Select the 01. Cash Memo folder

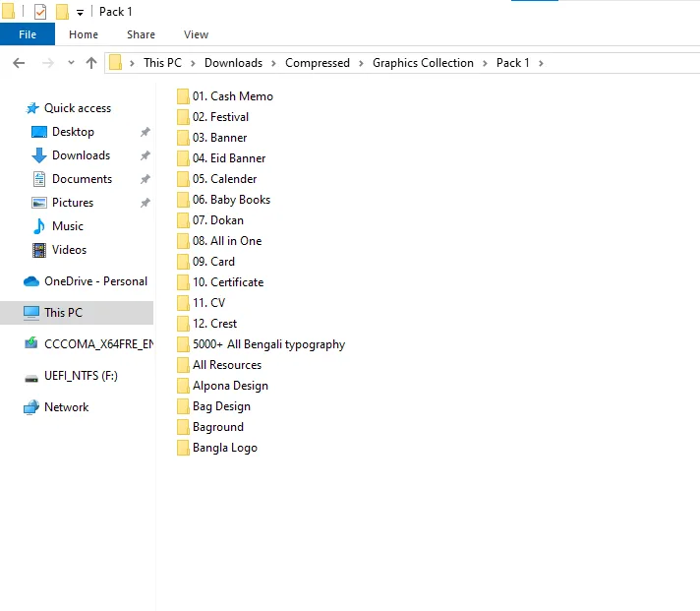pos(232,96)
